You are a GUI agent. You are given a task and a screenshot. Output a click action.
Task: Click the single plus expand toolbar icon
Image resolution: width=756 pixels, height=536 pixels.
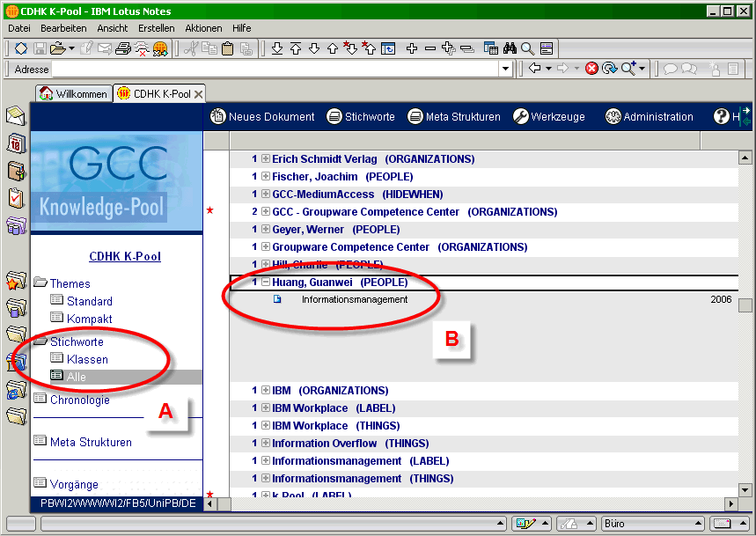(x=412, y=48)
